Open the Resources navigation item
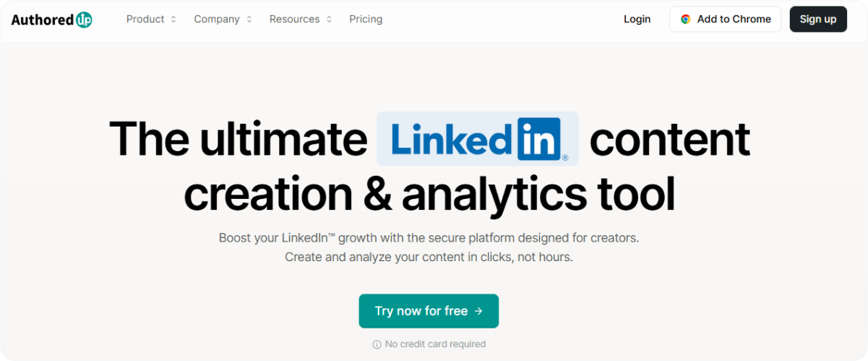This screenshot has height=361, width=868. click(301, 20)
